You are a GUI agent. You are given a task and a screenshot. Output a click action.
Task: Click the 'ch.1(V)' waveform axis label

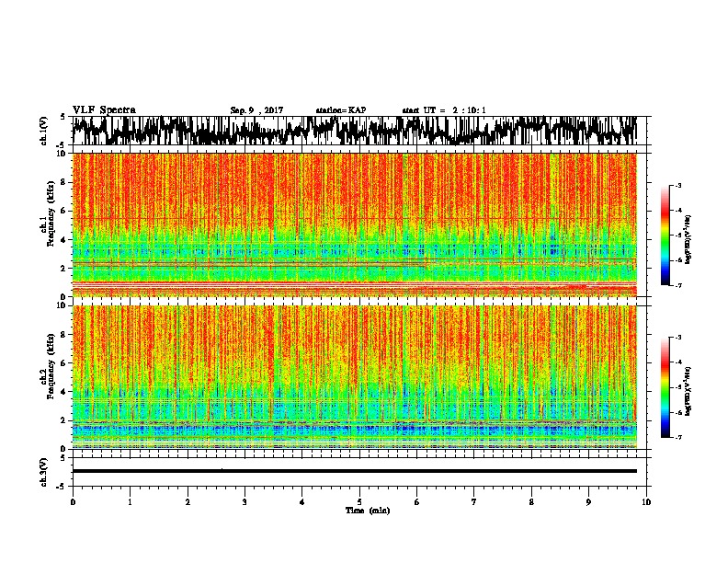43,131
